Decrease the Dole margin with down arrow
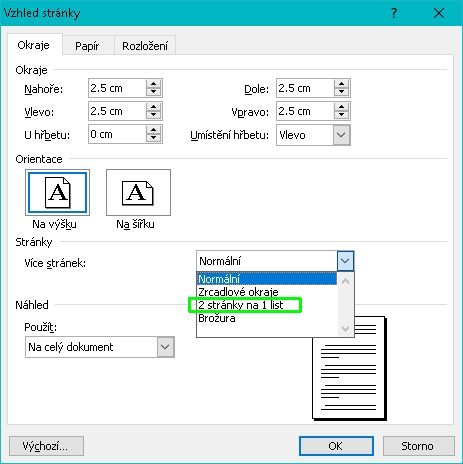 click(x=341, y=92)
